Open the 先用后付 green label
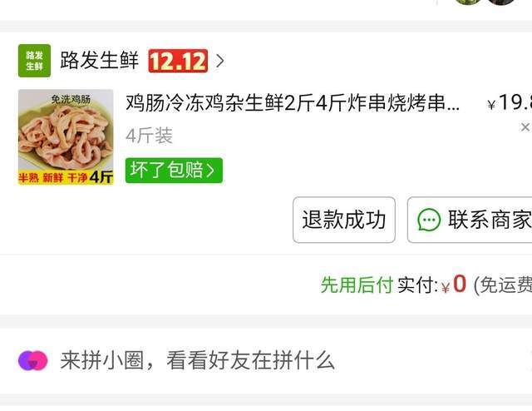This screenshot has height=411, width=532. (x=357, y=285)
